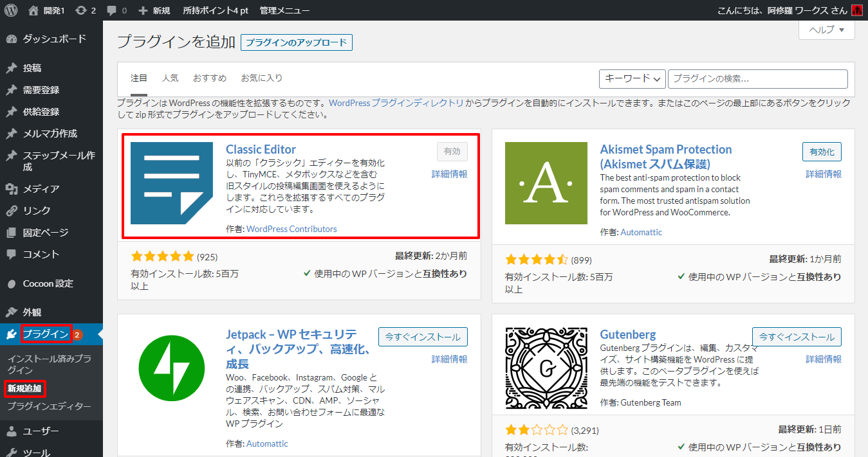868x457 pixels.
Task: Open the comments bubble icon in admin bar
Action: click(x=111, y=11)
